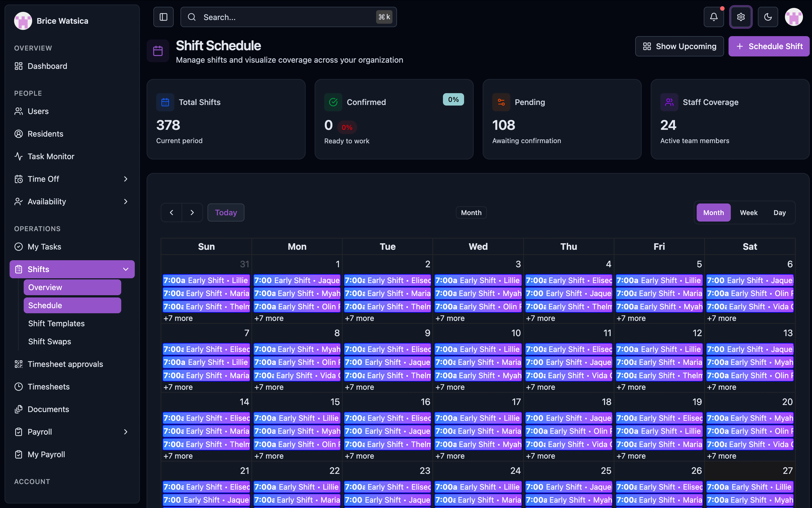Click the Confirmed 0% teal badge
Image resolution: width=812 pixels, height=508 pixels.
[453, 99]
